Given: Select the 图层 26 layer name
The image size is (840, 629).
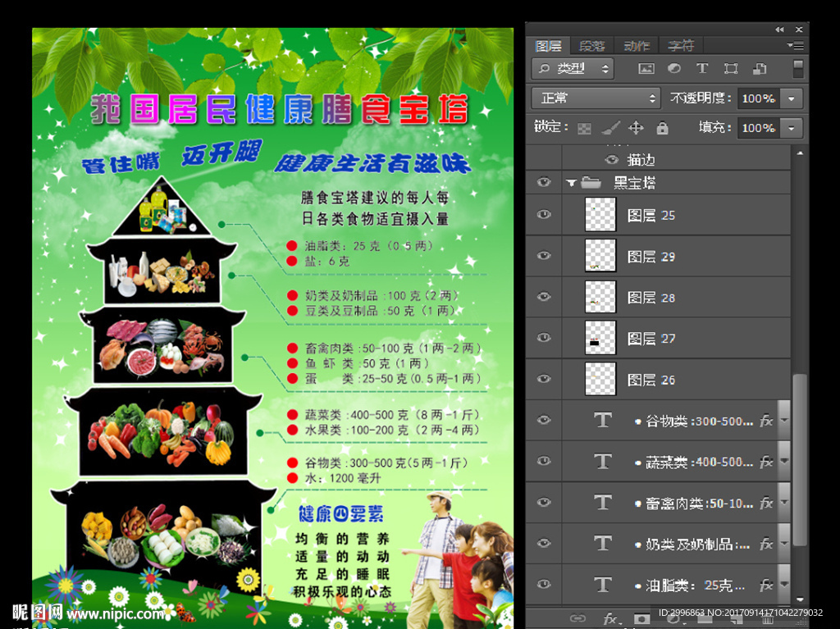Looking at the screenshot, I should (x=651, y=380).
